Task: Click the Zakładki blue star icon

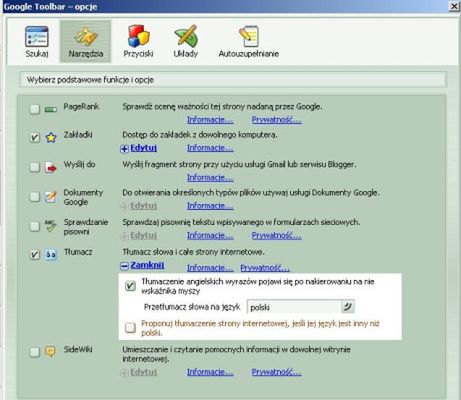Action: 51,137
